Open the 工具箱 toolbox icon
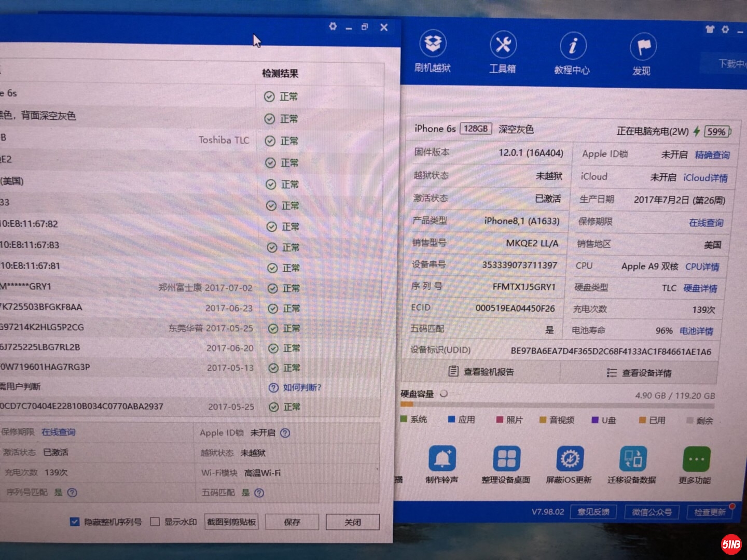747x560 pixels. click(x=503, y=52)
